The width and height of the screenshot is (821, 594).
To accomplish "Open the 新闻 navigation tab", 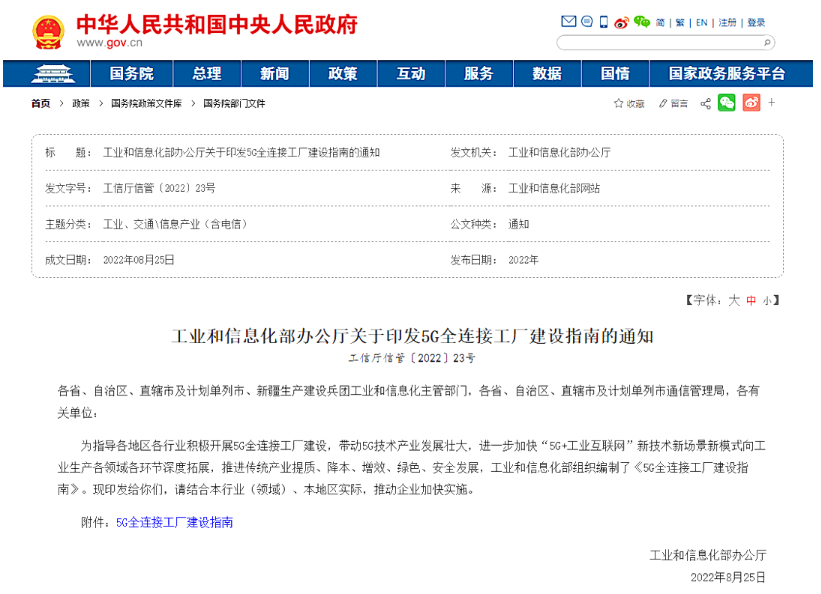I will 275,74.
